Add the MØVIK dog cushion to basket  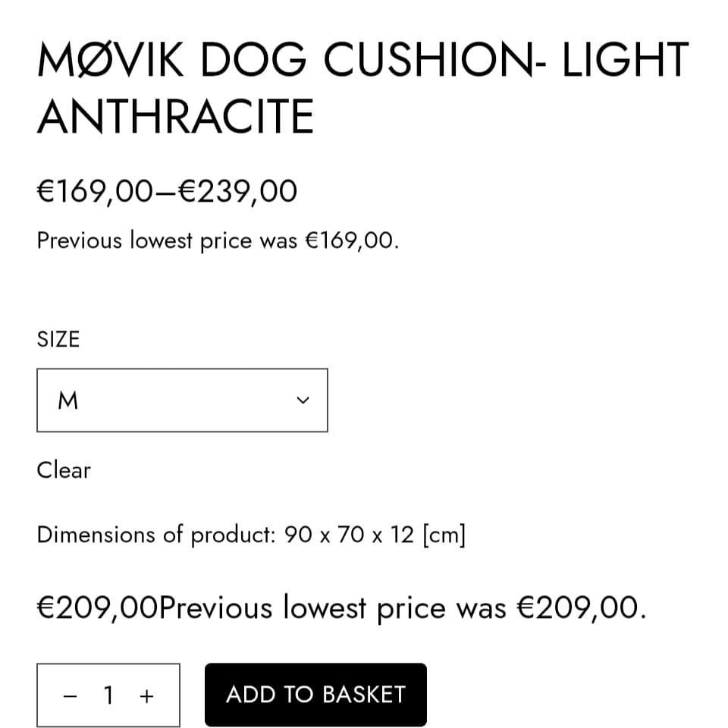[315, 693]
